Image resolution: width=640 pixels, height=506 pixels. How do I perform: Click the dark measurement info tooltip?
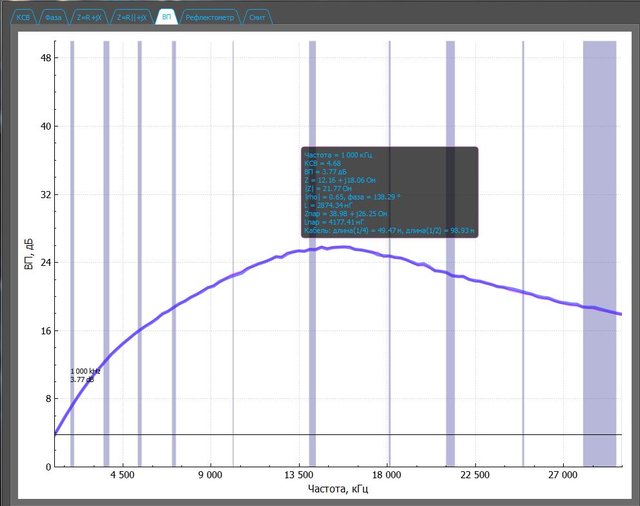389,192
